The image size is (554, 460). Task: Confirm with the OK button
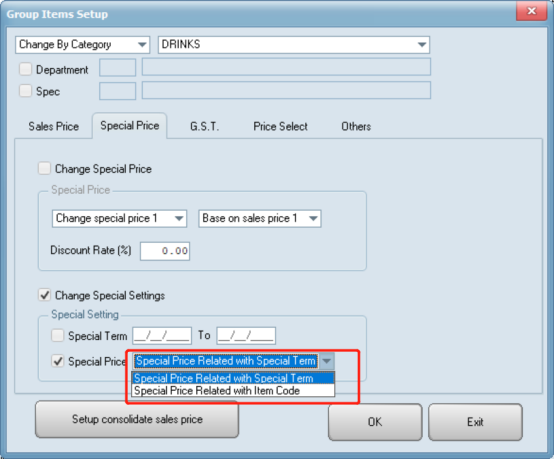[375, 422]
